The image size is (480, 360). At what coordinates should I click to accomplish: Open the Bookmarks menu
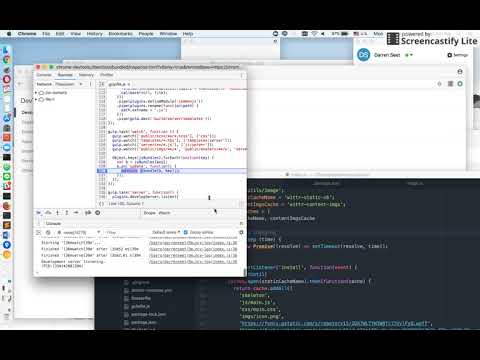click(x=120, y=34)
